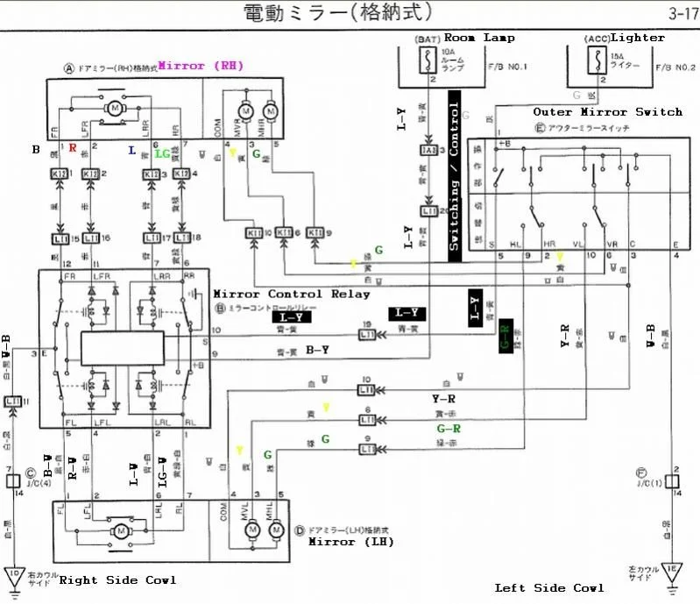Click the 10A Room Lamp fuse symbol

pyautogui.click(x=428, y=63)
